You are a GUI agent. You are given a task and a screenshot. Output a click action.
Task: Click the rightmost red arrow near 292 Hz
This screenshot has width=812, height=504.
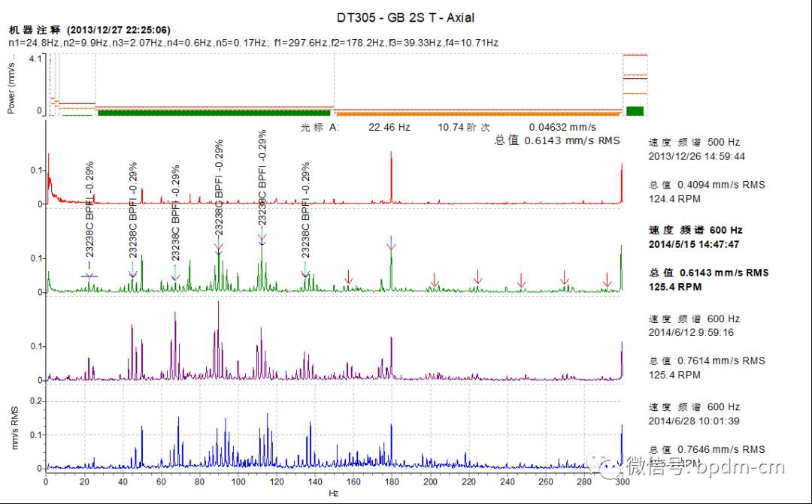[607, 281]
